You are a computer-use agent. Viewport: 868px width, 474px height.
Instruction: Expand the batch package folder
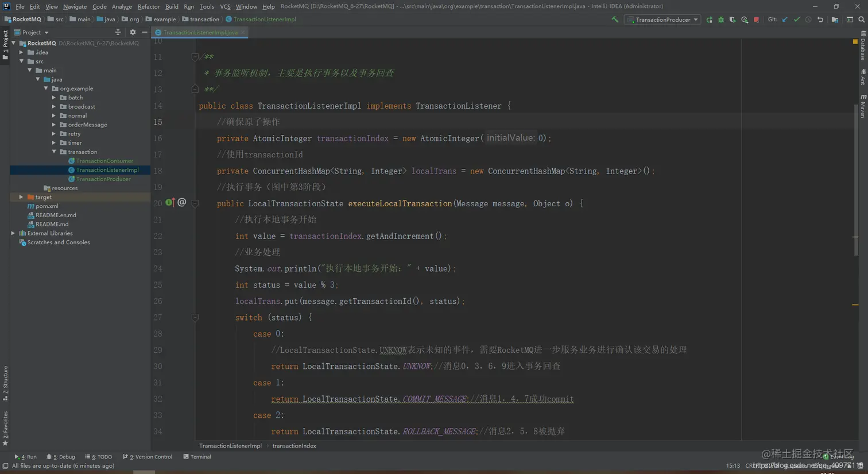(x=55, y=98)
